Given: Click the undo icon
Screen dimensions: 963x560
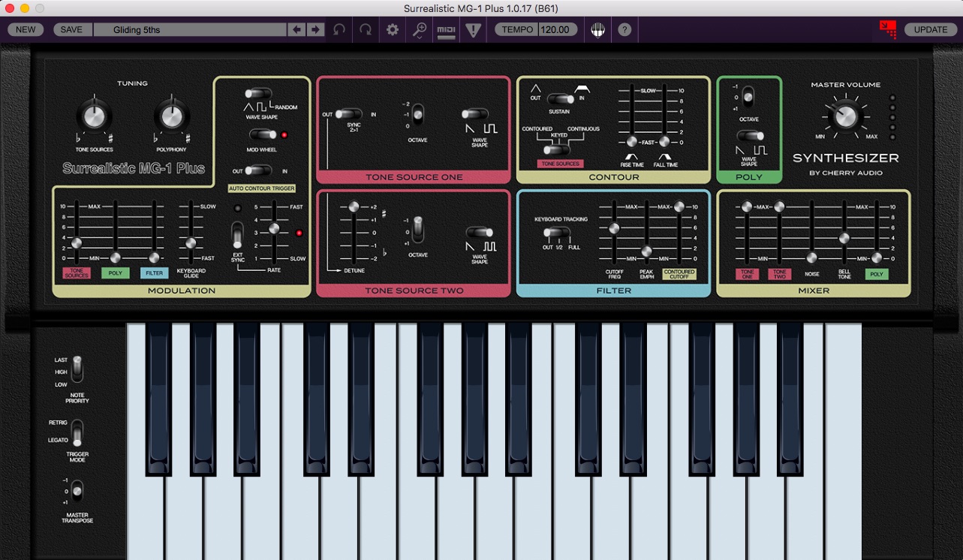Looking at the screenshot, I should point(339,30).
